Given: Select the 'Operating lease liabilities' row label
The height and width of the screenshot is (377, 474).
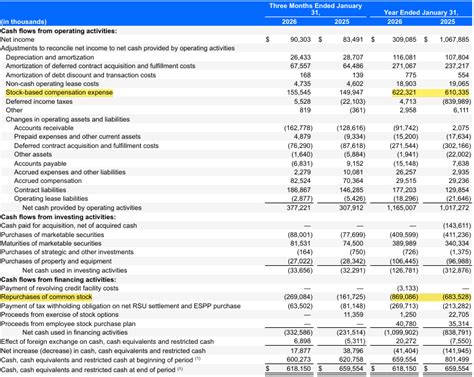Looking at the screenshot, I should [x=51, y=198].
